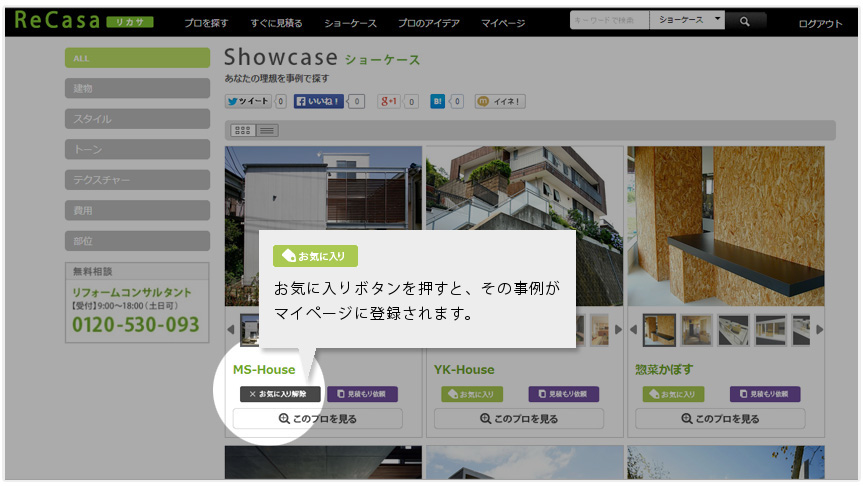Add 惣菜かぼす to お気に入り
The height and width of the screenshot is (486, 863).
point(673,394)
